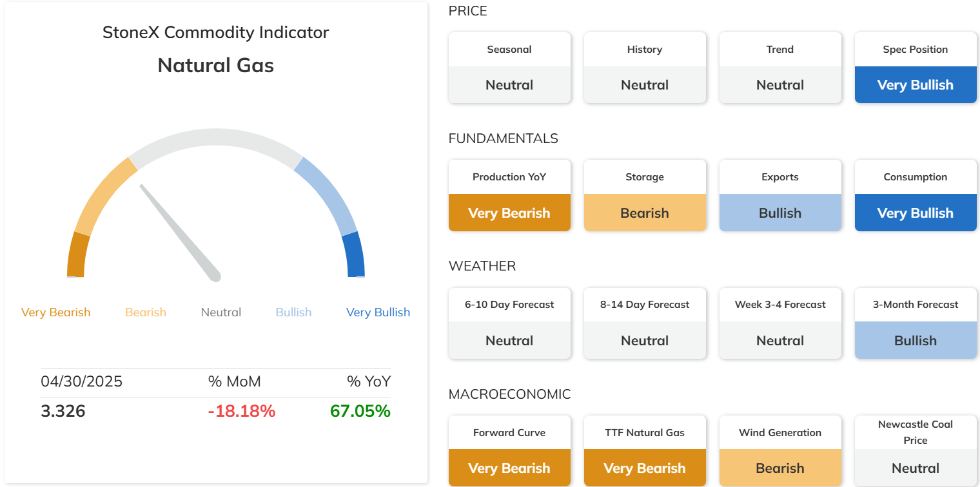Click the "Very Bullish" gauge legend label

tap(378, 312)
